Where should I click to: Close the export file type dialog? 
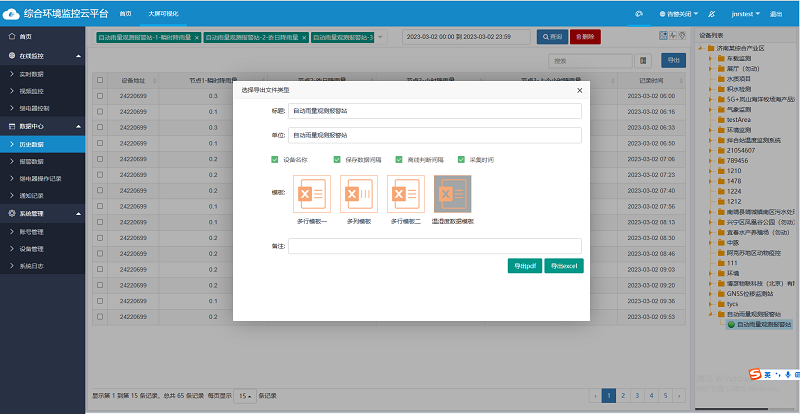tap(579, 90)
